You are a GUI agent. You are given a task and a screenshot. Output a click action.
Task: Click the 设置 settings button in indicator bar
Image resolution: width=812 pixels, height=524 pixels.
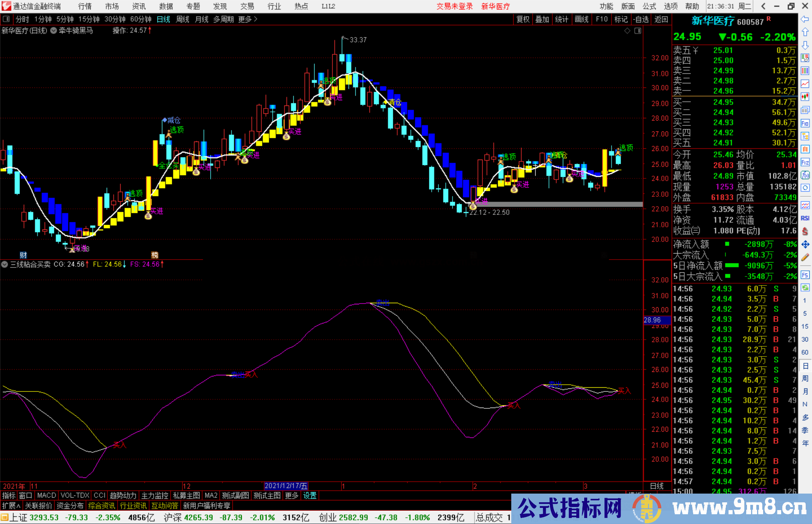click(309, 495)
